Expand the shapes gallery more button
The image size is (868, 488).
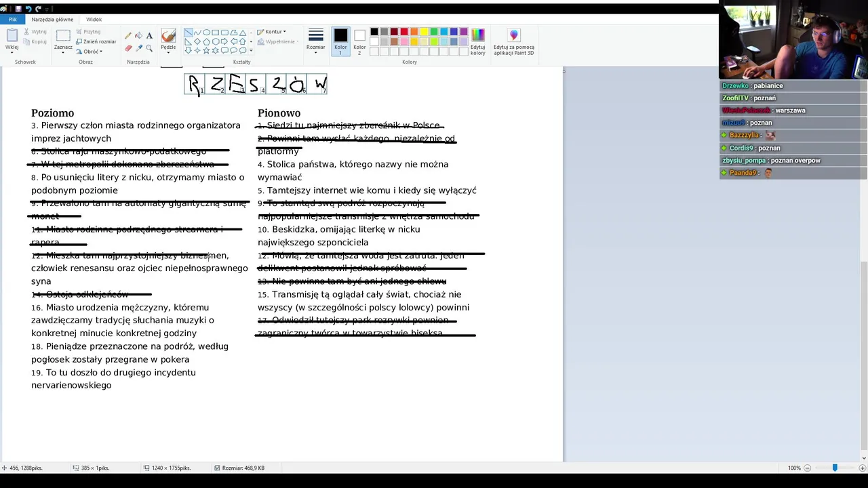(x=251, y=50)
